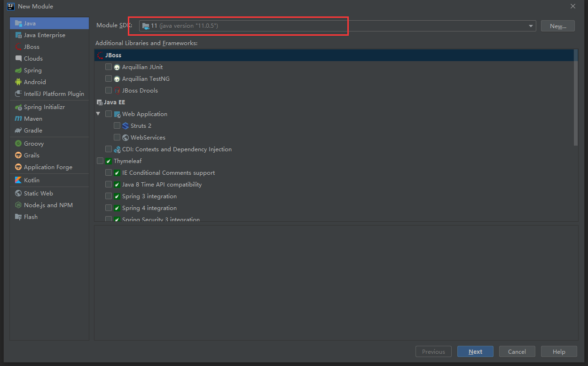
Task: Click the Gradle elephant icon
Action: coord(18,131)
